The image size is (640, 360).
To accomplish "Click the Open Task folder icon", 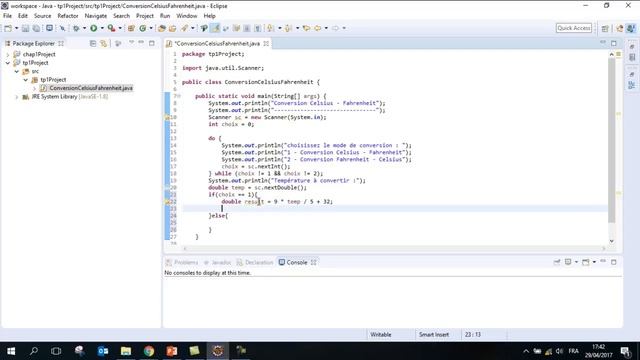I will click(x=173, y=28).
